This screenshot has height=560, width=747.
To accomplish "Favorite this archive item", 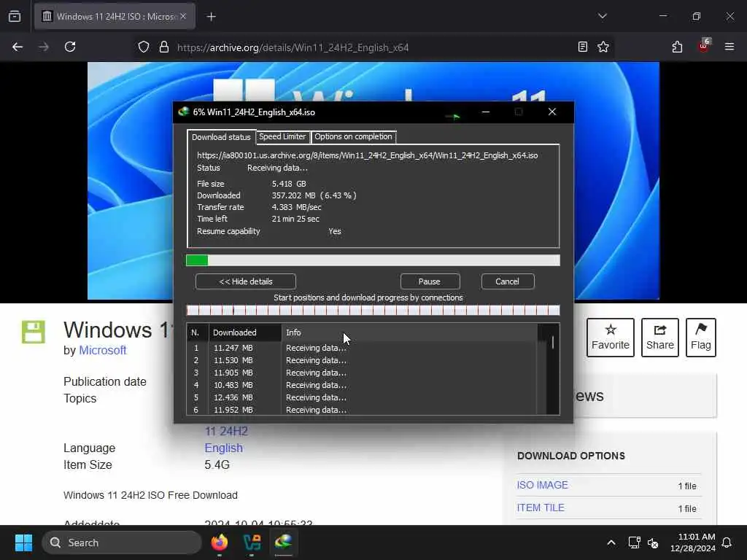I will tap(611, 337).
